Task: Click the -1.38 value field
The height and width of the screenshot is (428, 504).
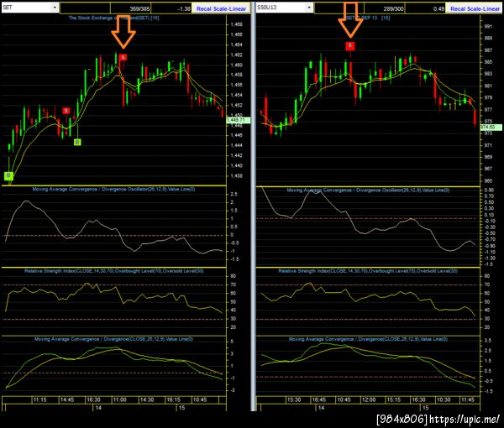Action: click(171, 8)
